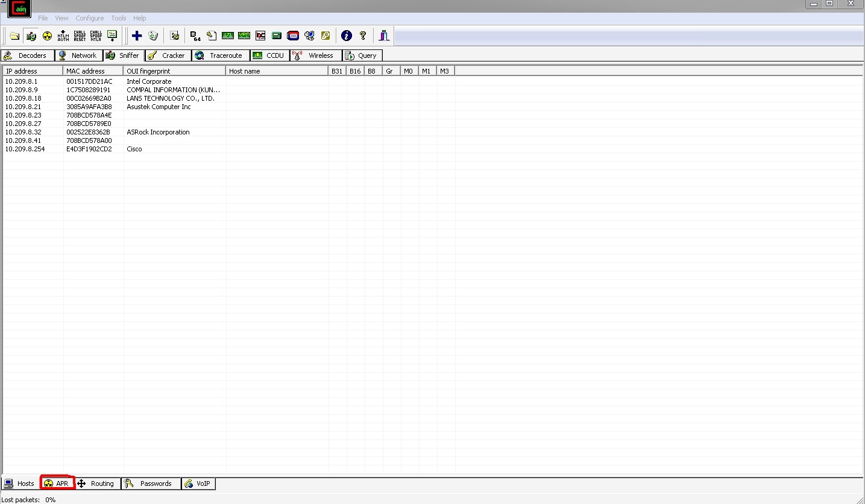The width and height of the screenshot is (865, 504).
Task: Switch to the Decoders tab
Action: [28, 55]
